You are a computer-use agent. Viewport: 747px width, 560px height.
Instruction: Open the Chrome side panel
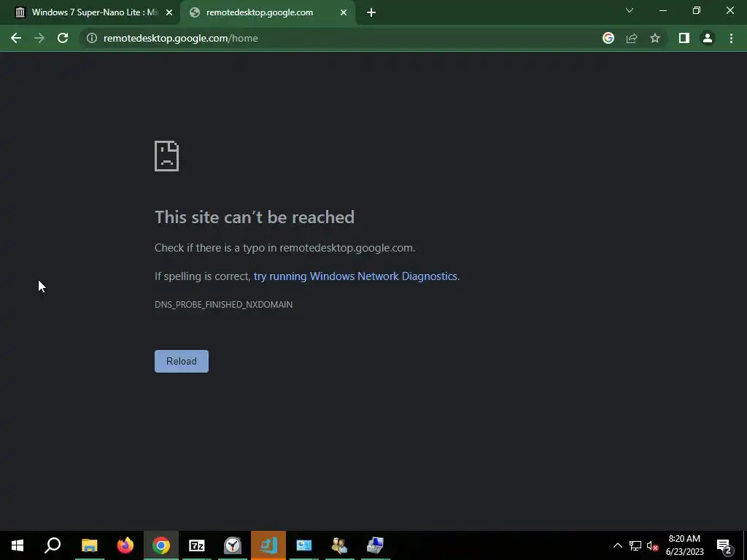[x=684, y=38]
